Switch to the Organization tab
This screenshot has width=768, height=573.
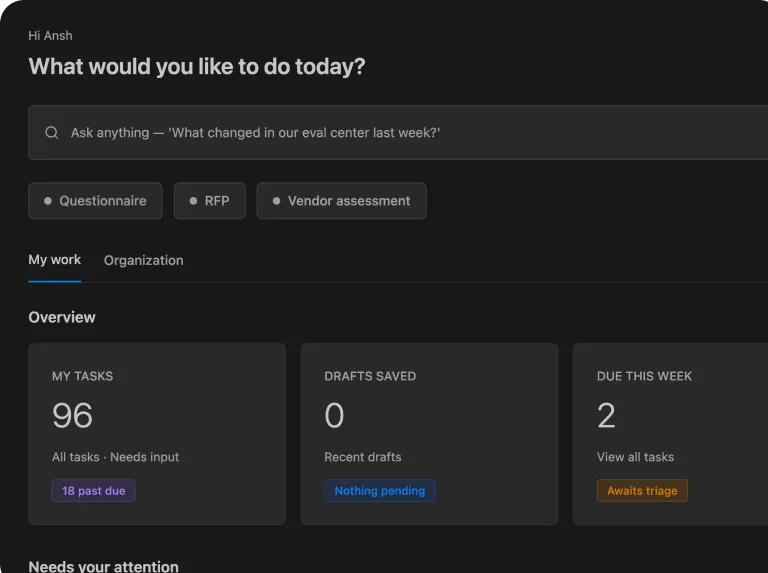144,260
